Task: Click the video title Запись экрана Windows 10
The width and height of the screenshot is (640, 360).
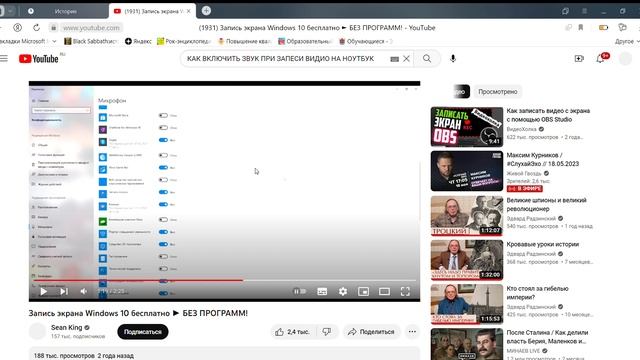Action: click(138, 313)
